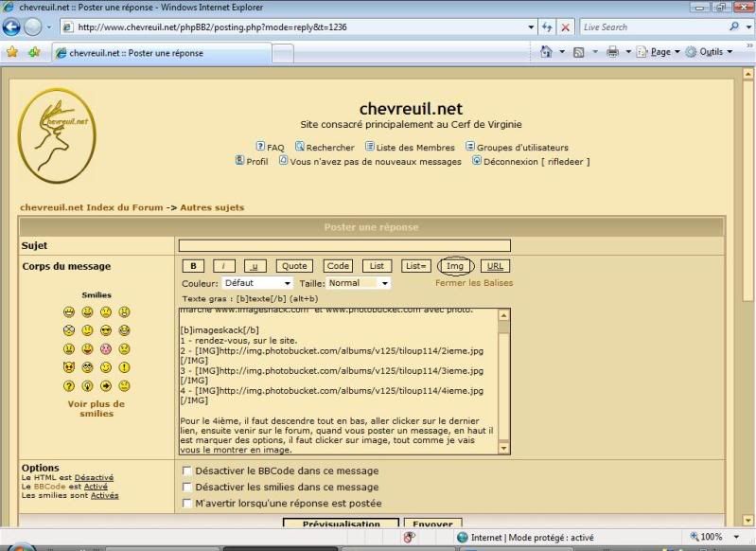Open Groupes d'utilisateurs link

522,148
